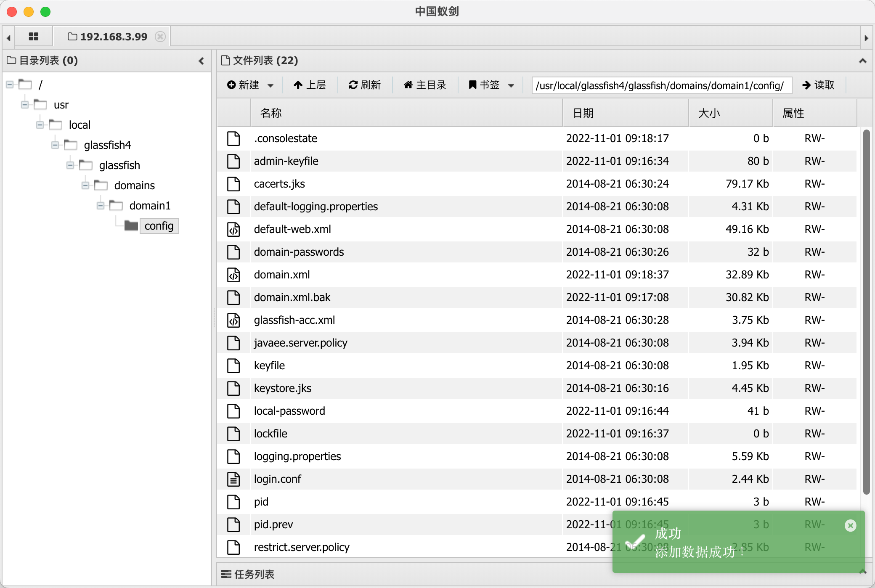875x588 pixels.
Task: Click the refresh (刷新) toolbar button
Action: pos(365,85)
